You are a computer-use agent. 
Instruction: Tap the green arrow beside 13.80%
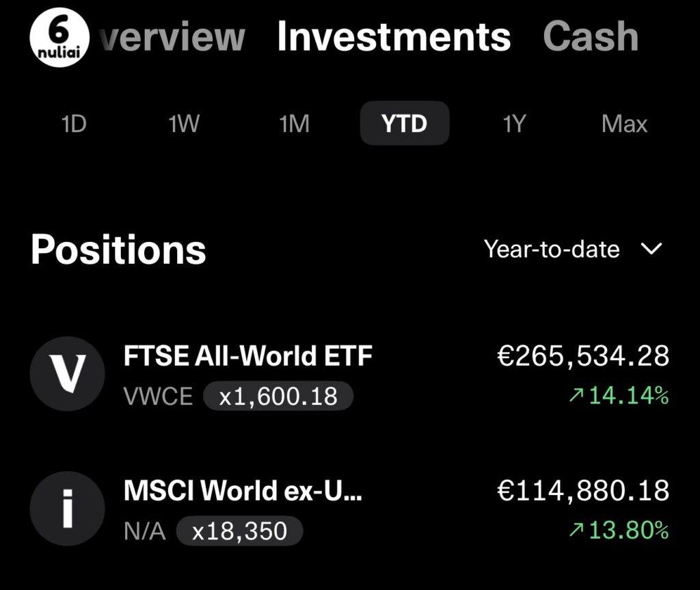[x=576, y=530]
